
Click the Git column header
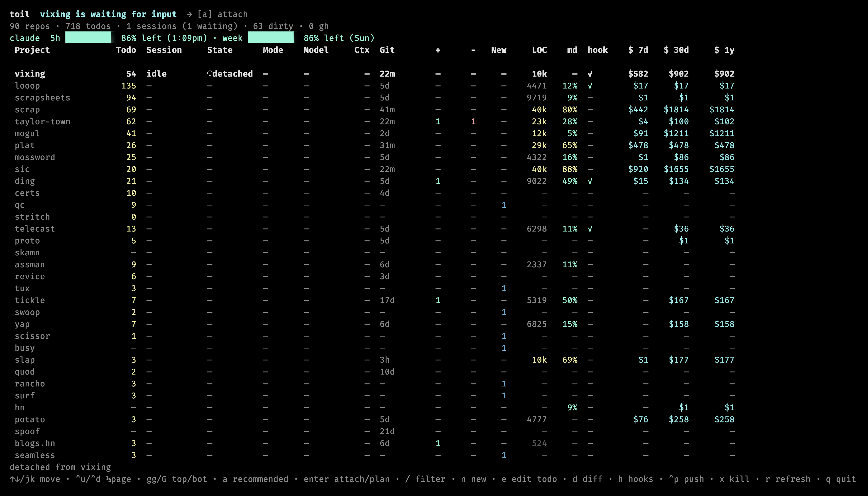387,50
